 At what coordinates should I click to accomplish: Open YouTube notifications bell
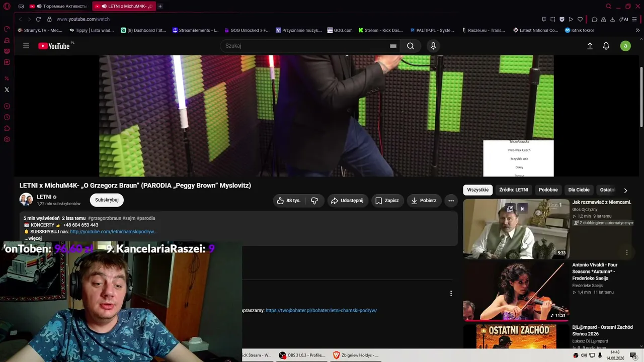606,46
